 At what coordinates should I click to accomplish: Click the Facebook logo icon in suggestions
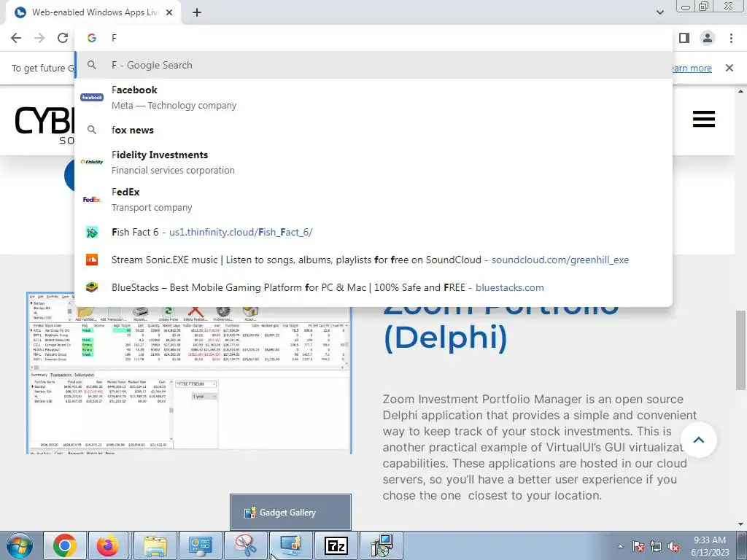point(92,98)
